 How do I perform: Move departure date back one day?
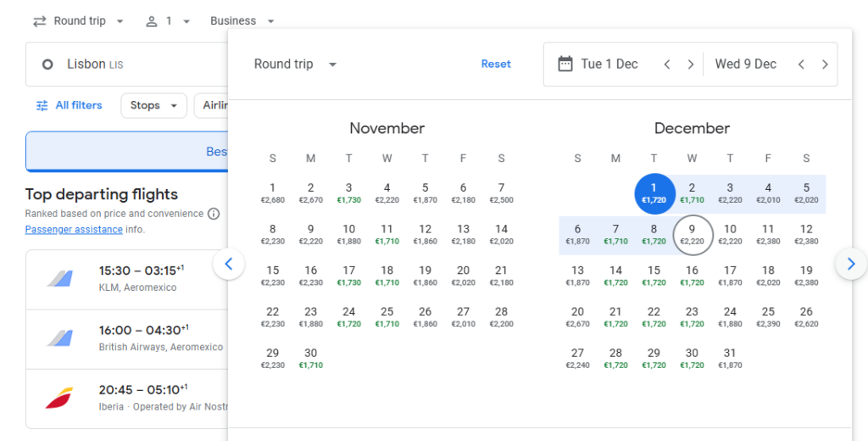click(667, 64)
